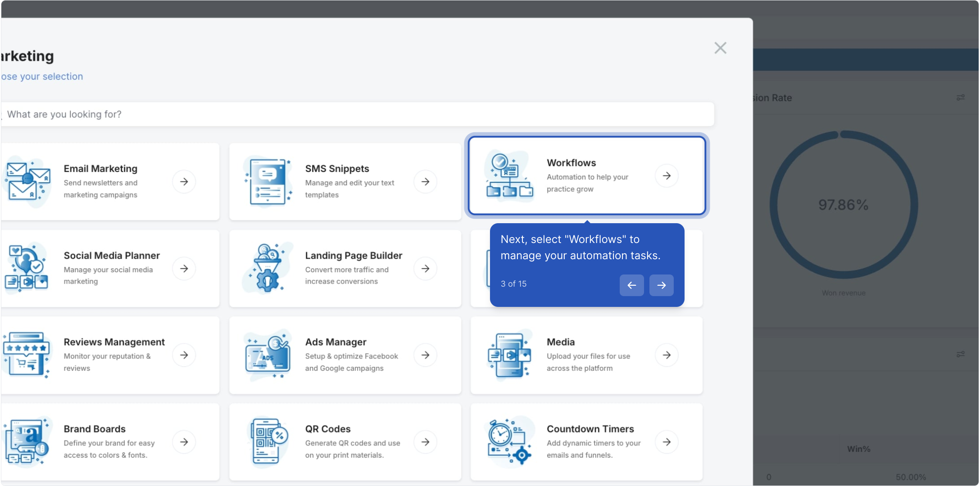This screenshot has height=486, width=980.
Task: Open the Conversion Rate widget settings icon
Action: click(x=960, y=98)
